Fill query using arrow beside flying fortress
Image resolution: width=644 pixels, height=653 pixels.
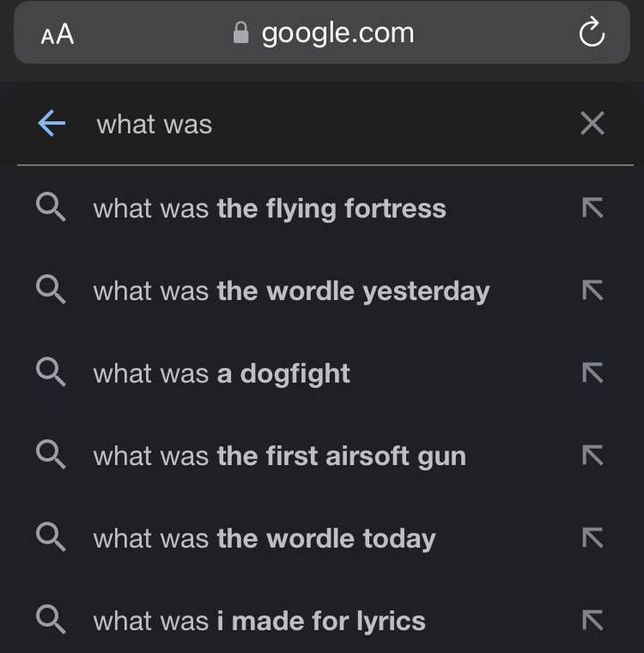[592, 208]
